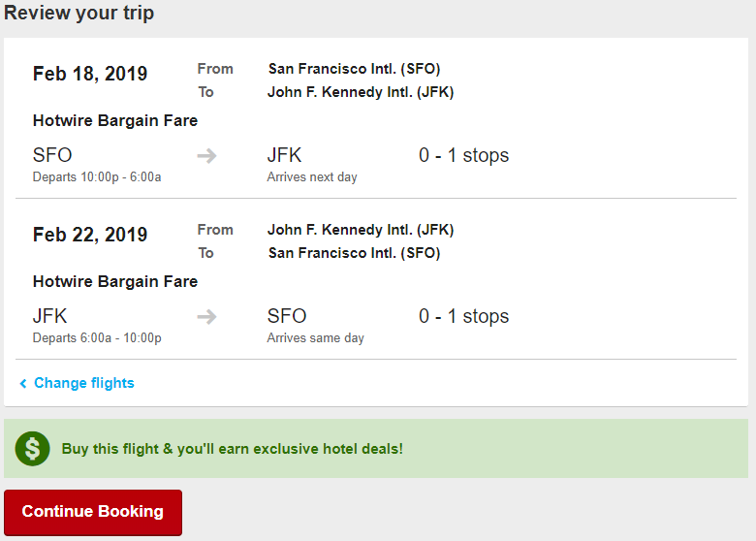Screen dimensions: 756x541
Task: Open the Change flights link
Action: coord(84,383)
